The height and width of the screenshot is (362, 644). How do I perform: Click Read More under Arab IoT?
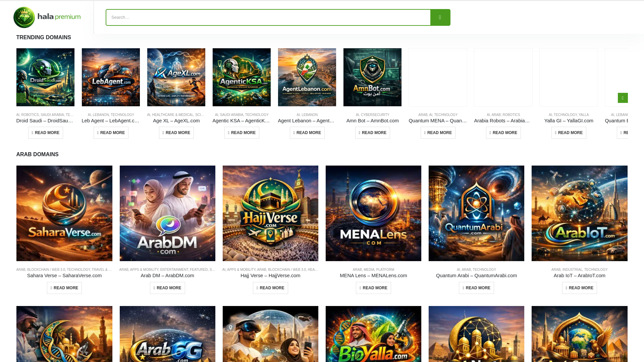pos(580,288)
